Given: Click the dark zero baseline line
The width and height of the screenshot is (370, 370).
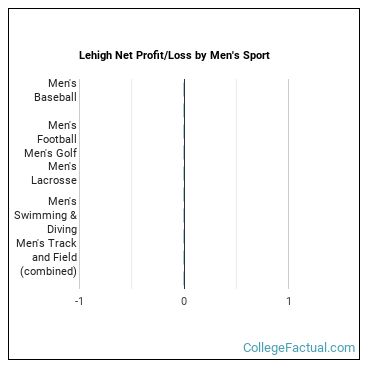Looking at the screenshot, I should pyautogui.click(x=184, y=184).
